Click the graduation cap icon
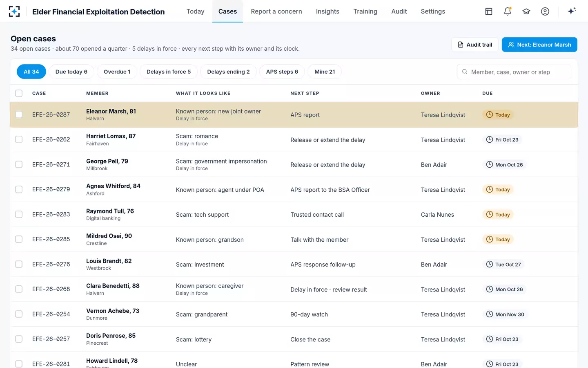This screenshot has width=588, height=368. click(526, 11)
